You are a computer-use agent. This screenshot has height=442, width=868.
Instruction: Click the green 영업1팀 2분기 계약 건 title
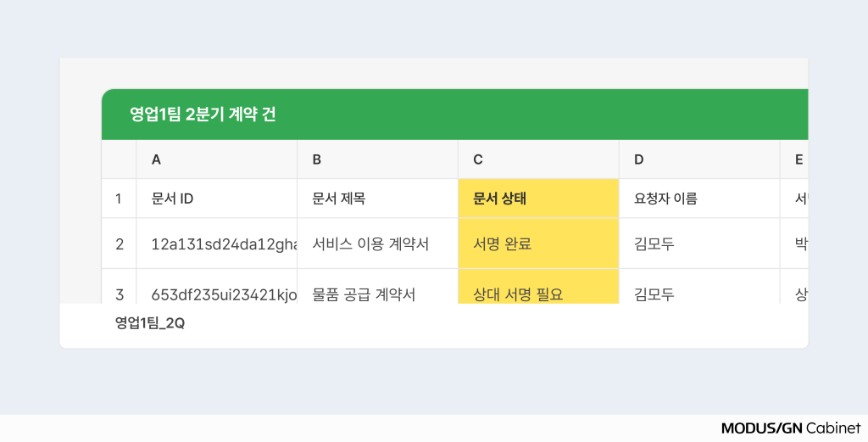click(203, 115)
